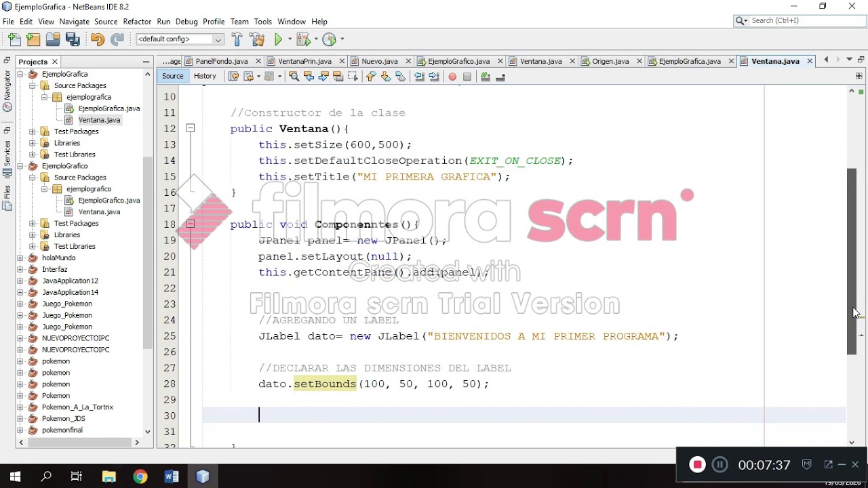Expand Libraries under EjemploGrafica project

coord(32,143)
